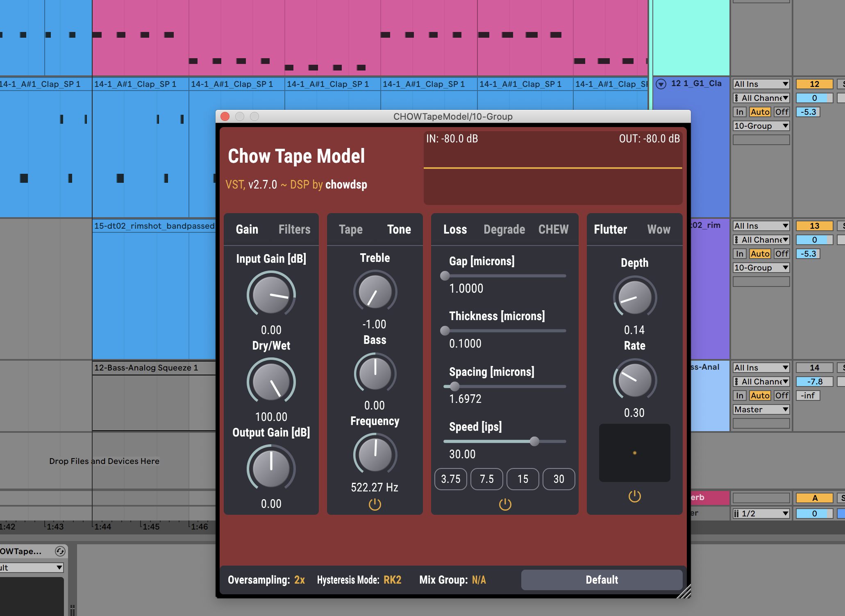Click the Treble knob
This screenshot has height=616, width=845.
[x=375, y=292]
